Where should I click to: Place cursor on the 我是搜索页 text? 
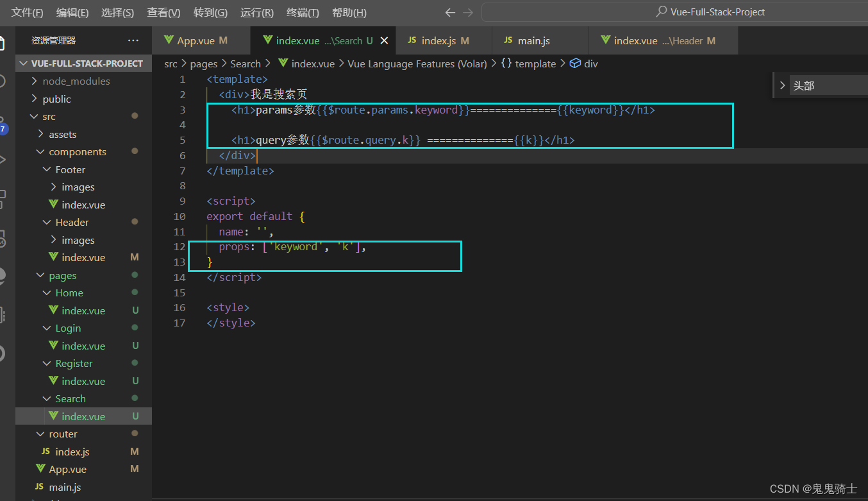279,94
